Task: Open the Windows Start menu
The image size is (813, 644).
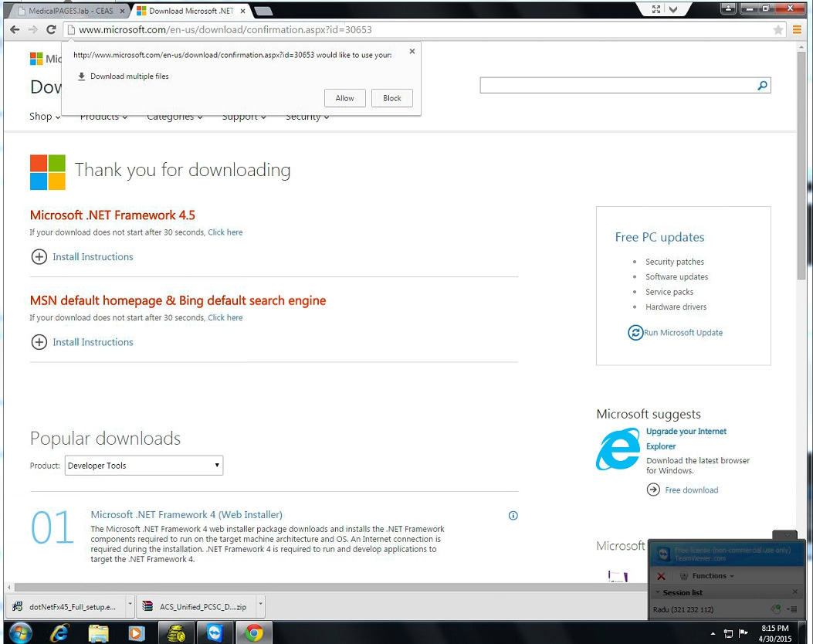Action: tap(20, 632)
